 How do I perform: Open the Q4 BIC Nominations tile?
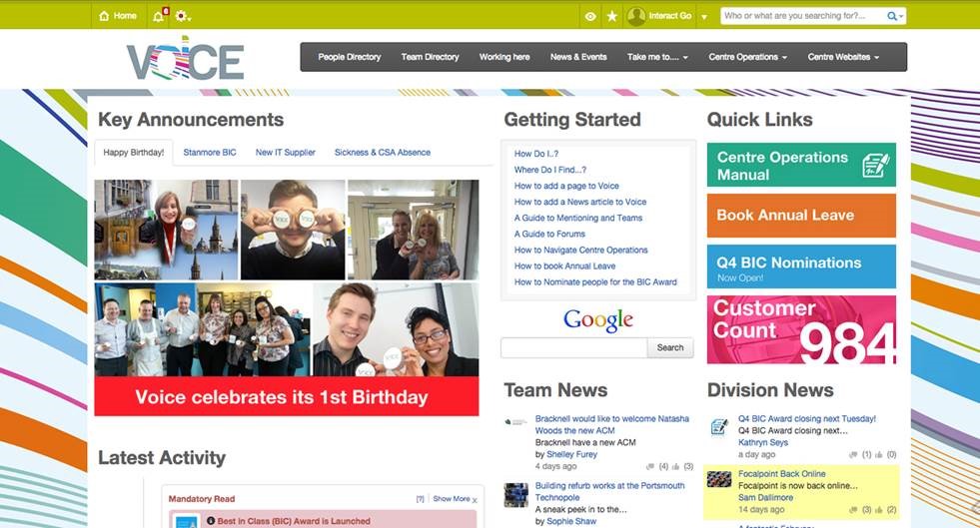[x=801, y=266]
